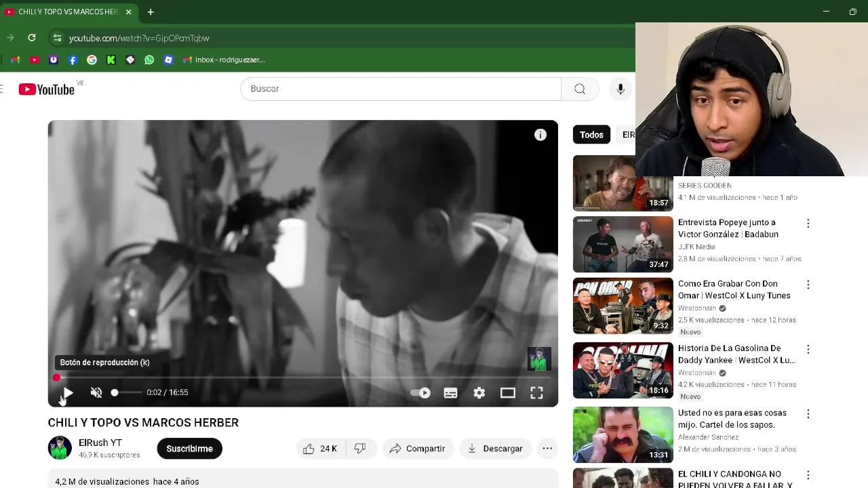This screenshot has height=488, width=868.
Task: Open the Como Era Grabar Con Don Omar thumbnail
Action: tap(623, 306)
